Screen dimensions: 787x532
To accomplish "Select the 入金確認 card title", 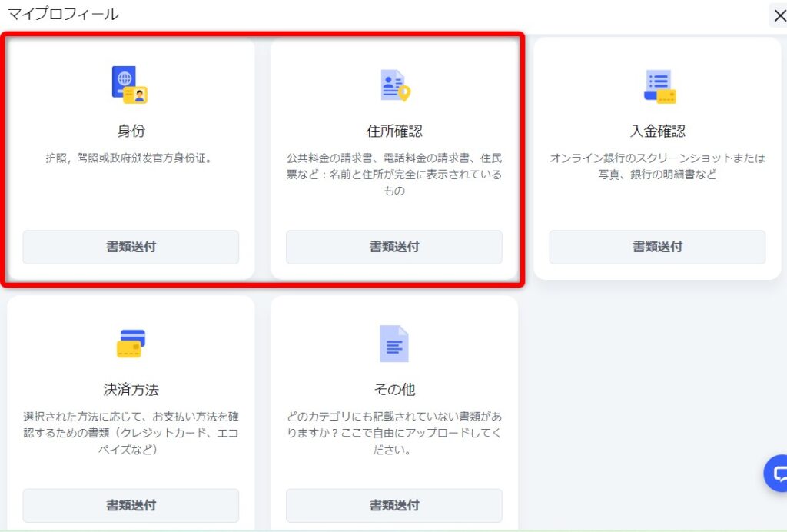I will tap(658, 131).
